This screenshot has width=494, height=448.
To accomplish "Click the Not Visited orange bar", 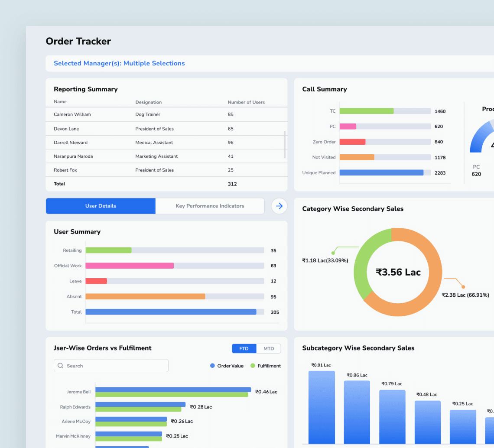I will 357,157.
